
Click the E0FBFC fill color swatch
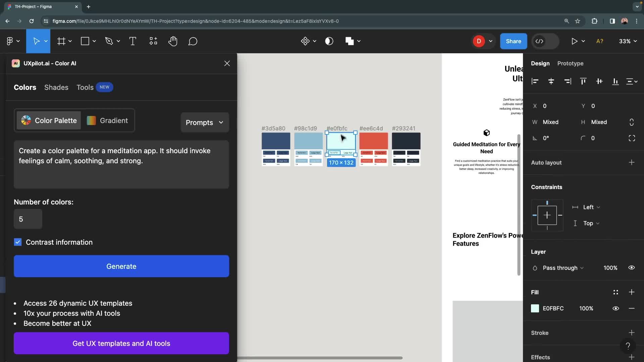(535, 308)
